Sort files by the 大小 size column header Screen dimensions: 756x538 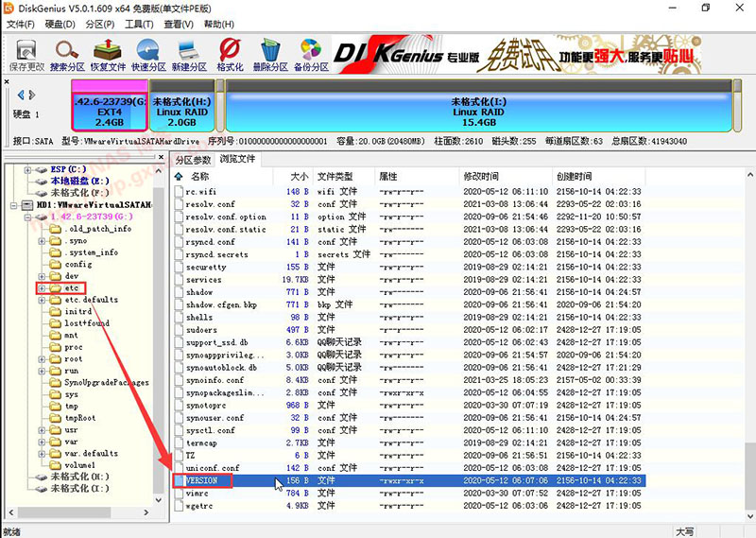click(299, 177)
